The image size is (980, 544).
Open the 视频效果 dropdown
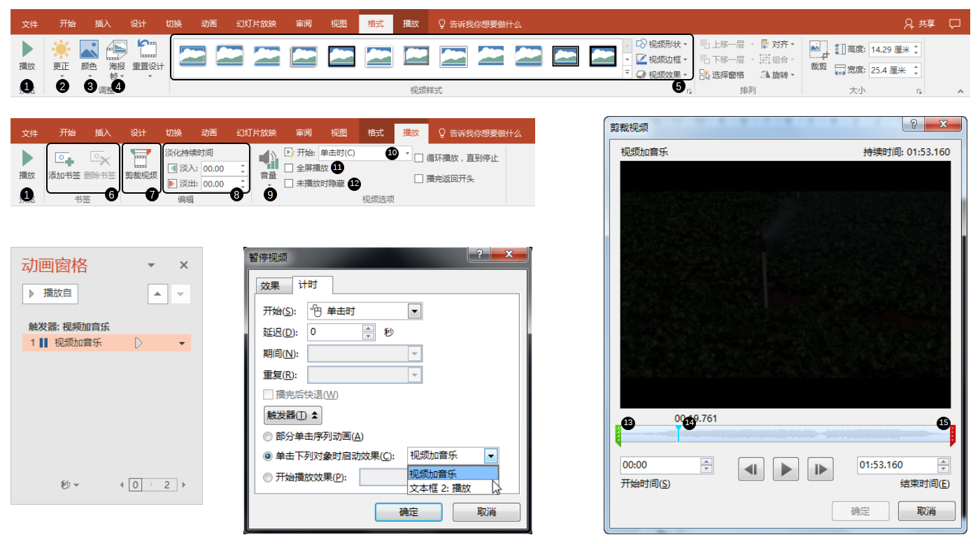(x=662, y=75)
